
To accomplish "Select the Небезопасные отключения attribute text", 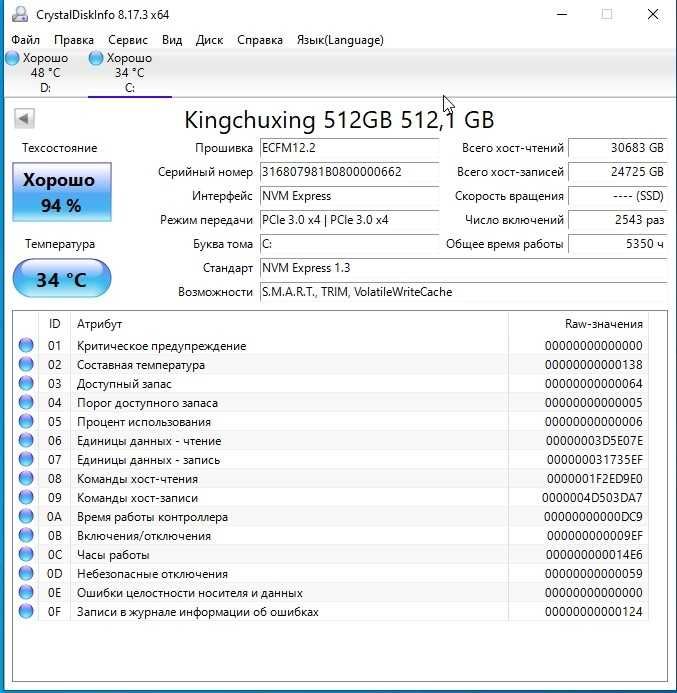I will click(152, 574).
